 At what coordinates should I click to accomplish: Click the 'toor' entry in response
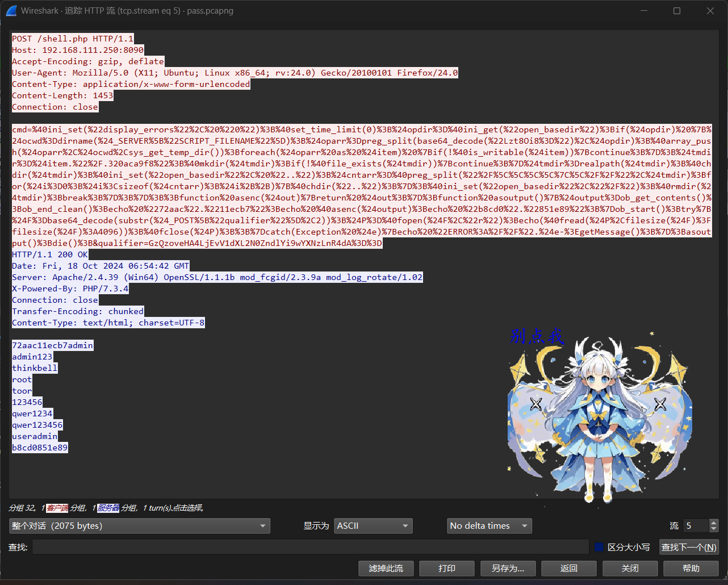pyautogui.click(x=22, y=391)
